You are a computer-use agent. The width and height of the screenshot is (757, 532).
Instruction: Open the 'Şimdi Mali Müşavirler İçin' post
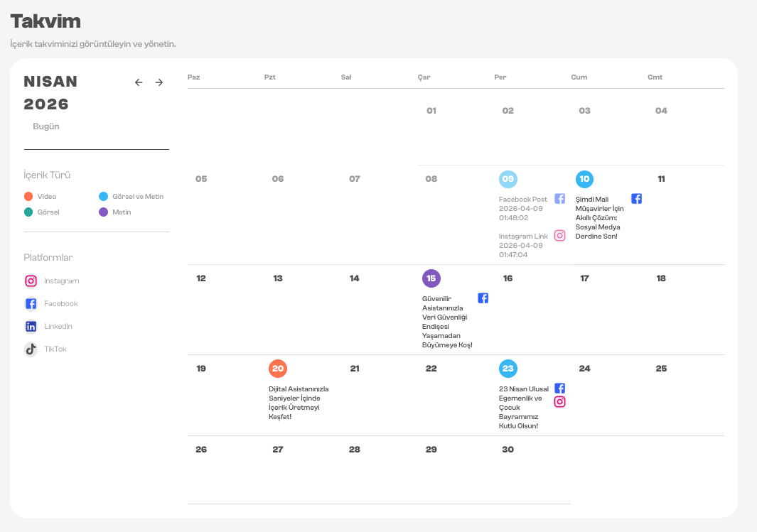point(600,217)
